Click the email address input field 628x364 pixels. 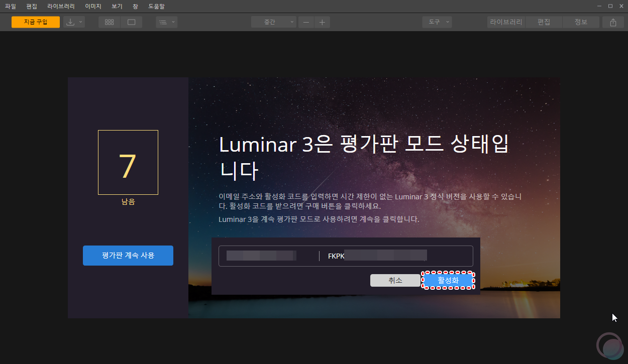(269, 256)
